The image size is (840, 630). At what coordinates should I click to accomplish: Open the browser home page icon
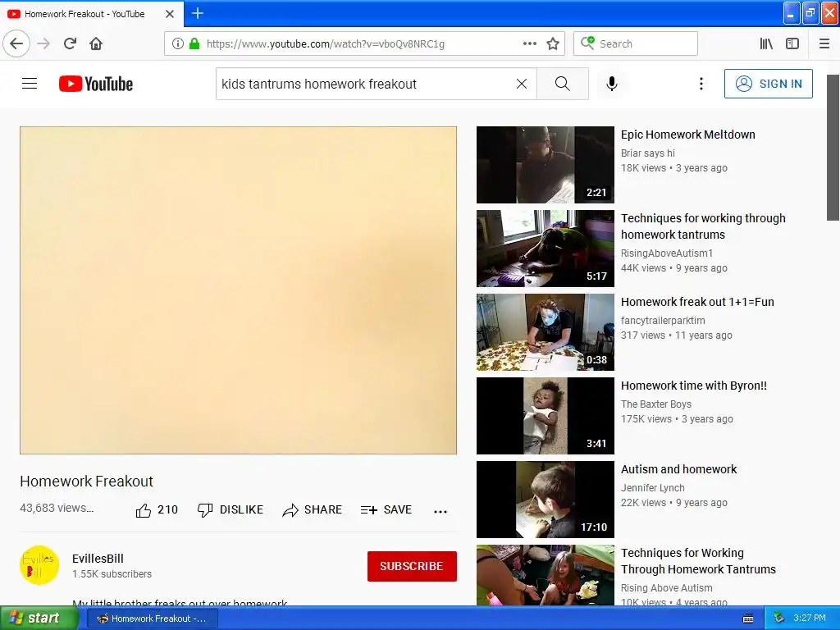coord(96,43)
